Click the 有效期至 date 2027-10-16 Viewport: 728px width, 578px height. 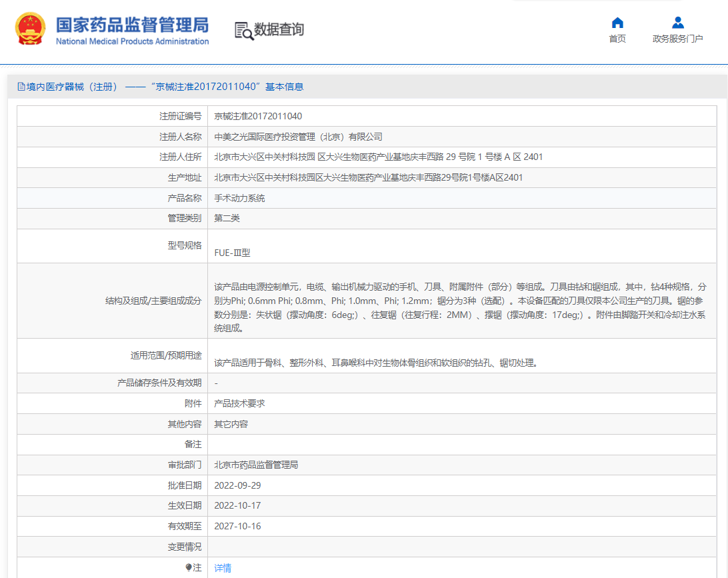[x=238, y=526]
